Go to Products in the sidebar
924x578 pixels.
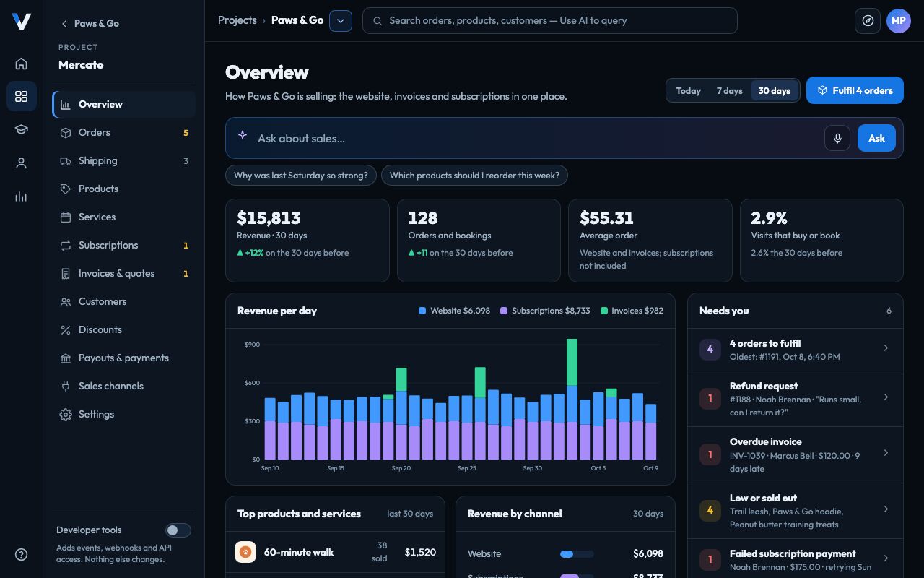click(124, 189)
